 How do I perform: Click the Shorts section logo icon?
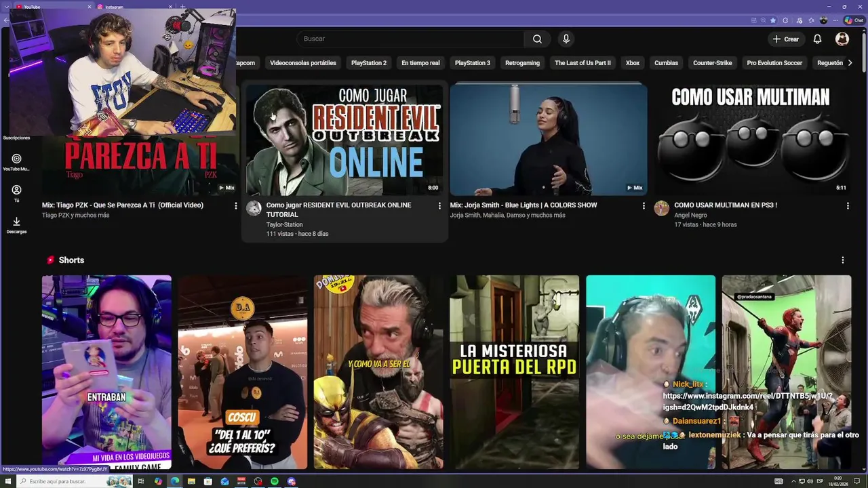50,260
